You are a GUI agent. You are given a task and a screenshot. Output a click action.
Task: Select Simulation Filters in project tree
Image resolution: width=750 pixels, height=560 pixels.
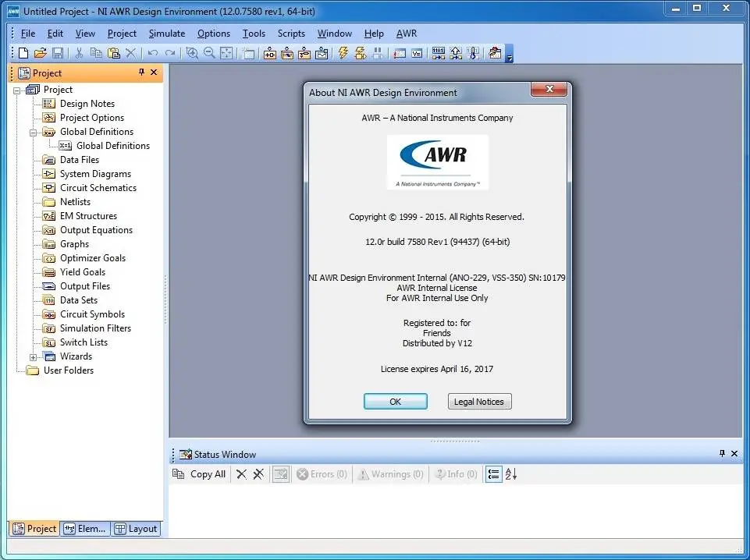[95, 328]
